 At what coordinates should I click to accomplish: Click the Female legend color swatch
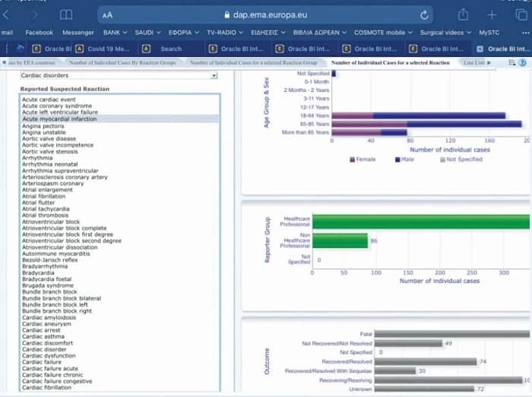tap(352, 159)
